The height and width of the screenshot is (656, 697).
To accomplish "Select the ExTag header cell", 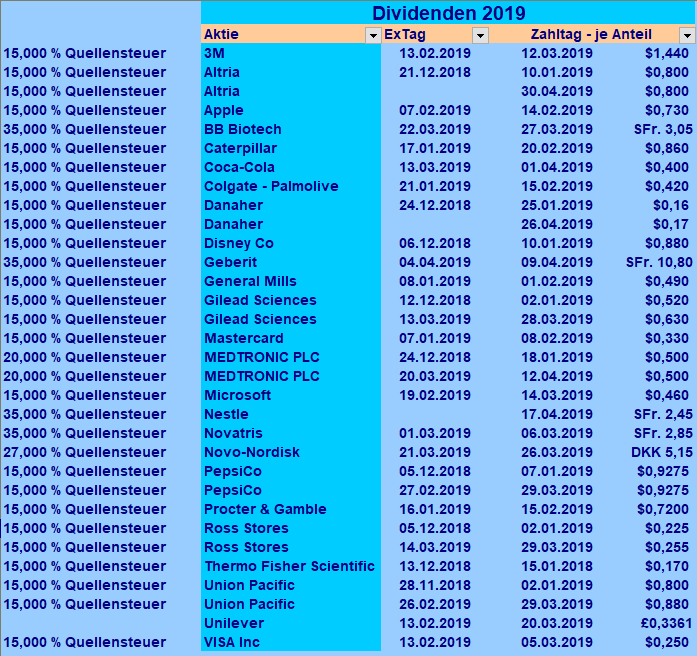I will coord(435,34).
